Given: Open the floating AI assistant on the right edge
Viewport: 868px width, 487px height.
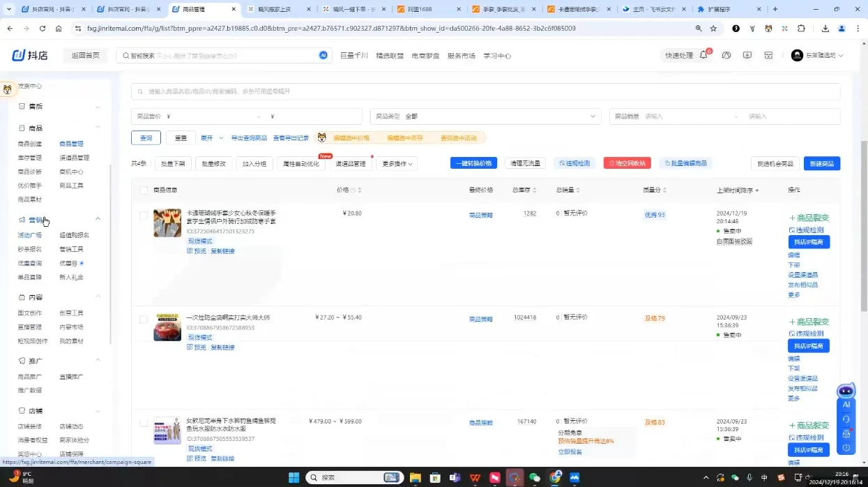Looking at the screenshot, I should pos(846,404).
